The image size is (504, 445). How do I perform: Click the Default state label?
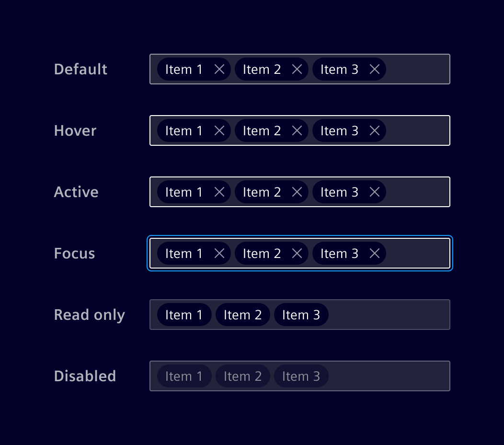(x=80, y=69)
